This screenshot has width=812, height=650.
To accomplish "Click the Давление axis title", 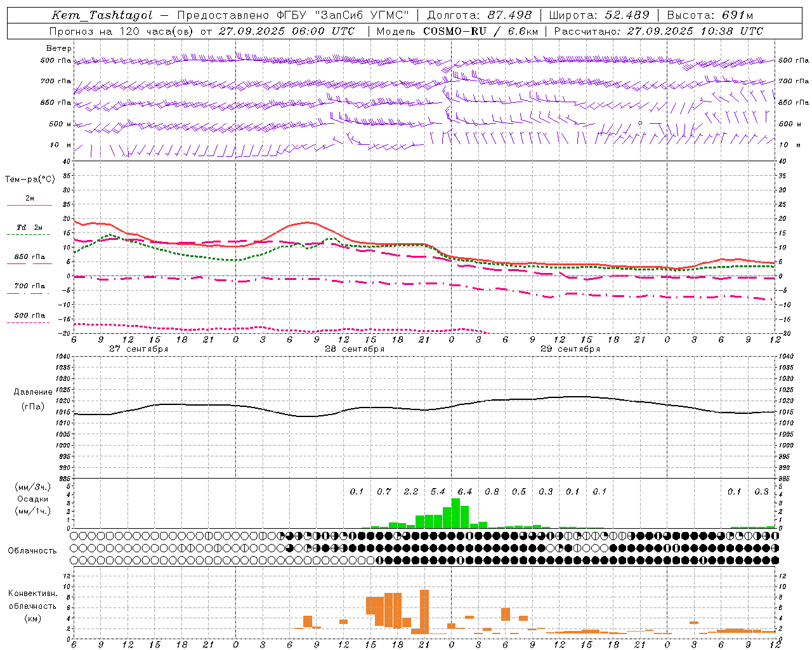I will pos(33,392).
